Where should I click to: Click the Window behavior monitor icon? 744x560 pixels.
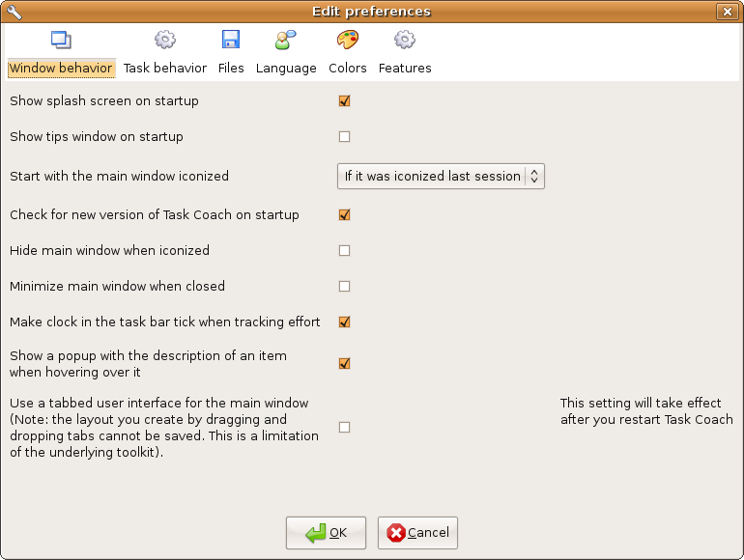[61, 40]
